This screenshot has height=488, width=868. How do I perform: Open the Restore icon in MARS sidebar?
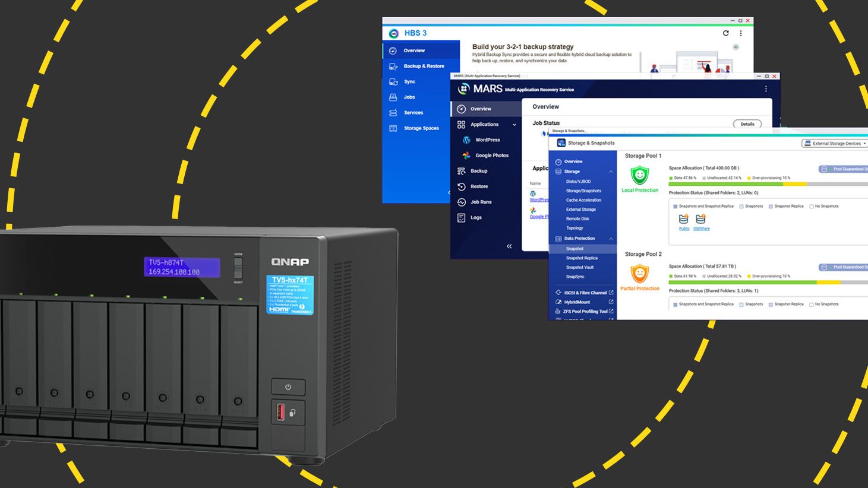click(461, 186)
